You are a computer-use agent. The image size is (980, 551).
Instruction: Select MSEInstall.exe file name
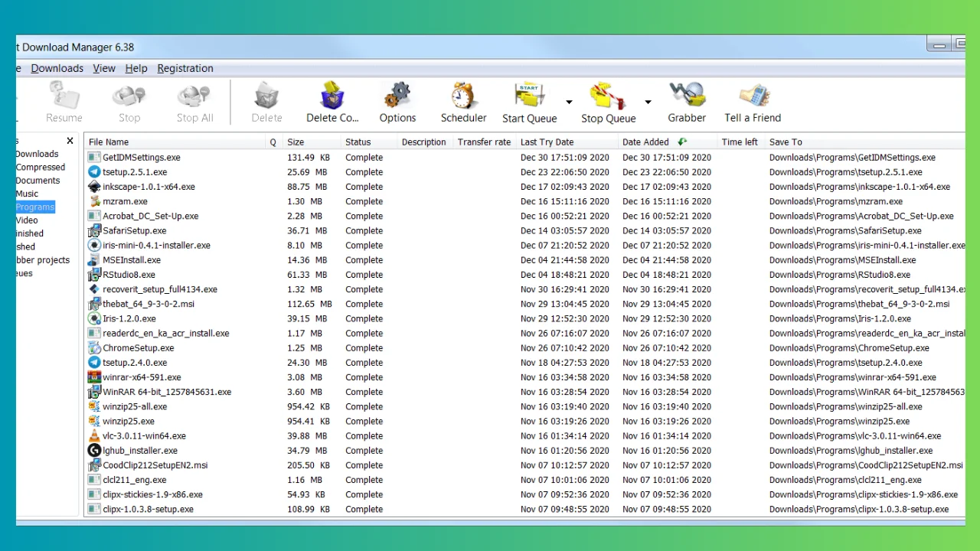click(x=132, y=259)
